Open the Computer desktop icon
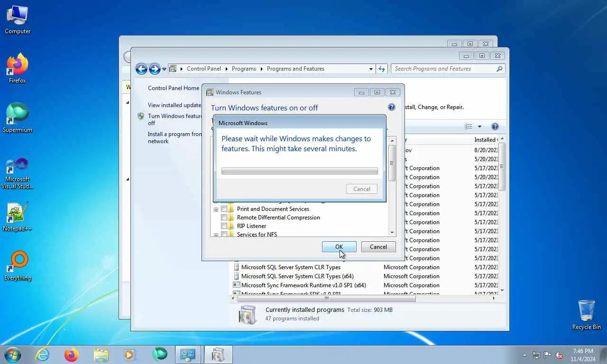This screenshot has height=364, width=607. [x=18, y=20]
